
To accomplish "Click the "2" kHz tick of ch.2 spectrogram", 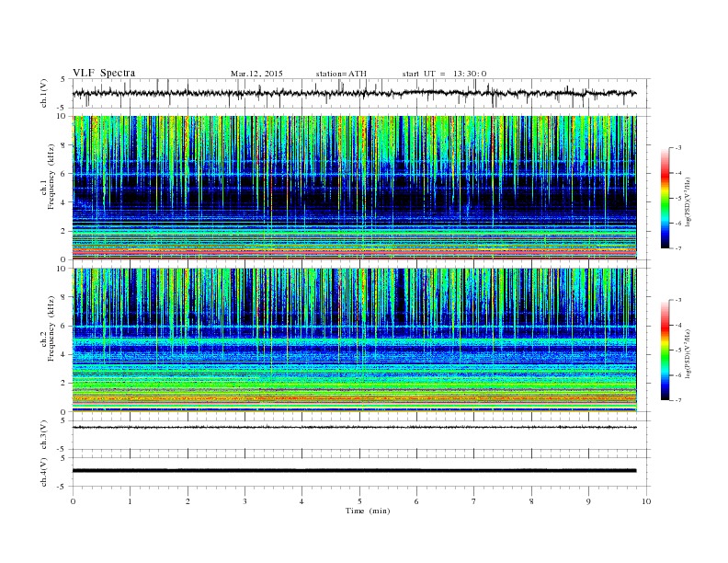I will [63, 384].
